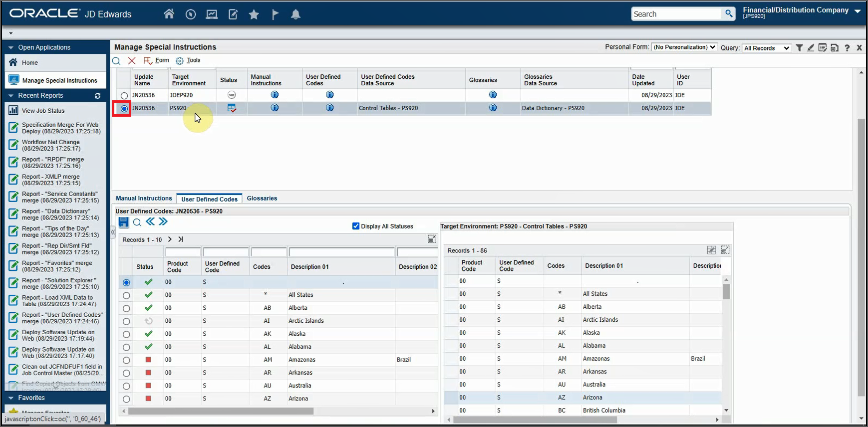The height and width of the screenshot is (427, 868).
Task: Select radio button for Arctic Islands row
Action: [x=126, y=322]
